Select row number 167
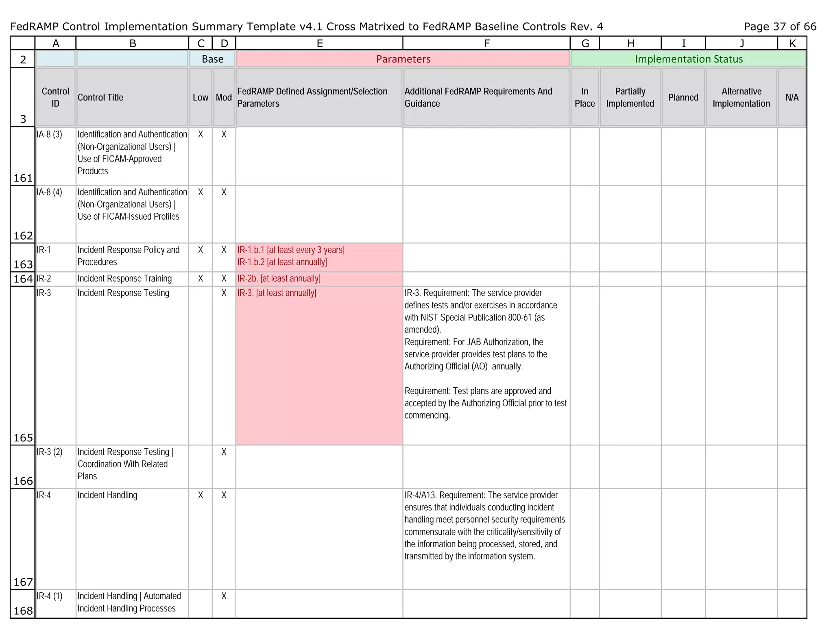The width and height of the screenshot is (833, 644). (x=23, y=539)
